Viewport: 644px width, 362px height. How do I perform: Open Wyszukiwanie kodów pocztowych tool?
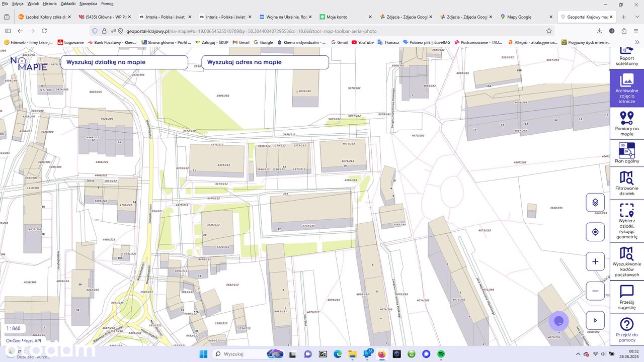click(627, 261)
